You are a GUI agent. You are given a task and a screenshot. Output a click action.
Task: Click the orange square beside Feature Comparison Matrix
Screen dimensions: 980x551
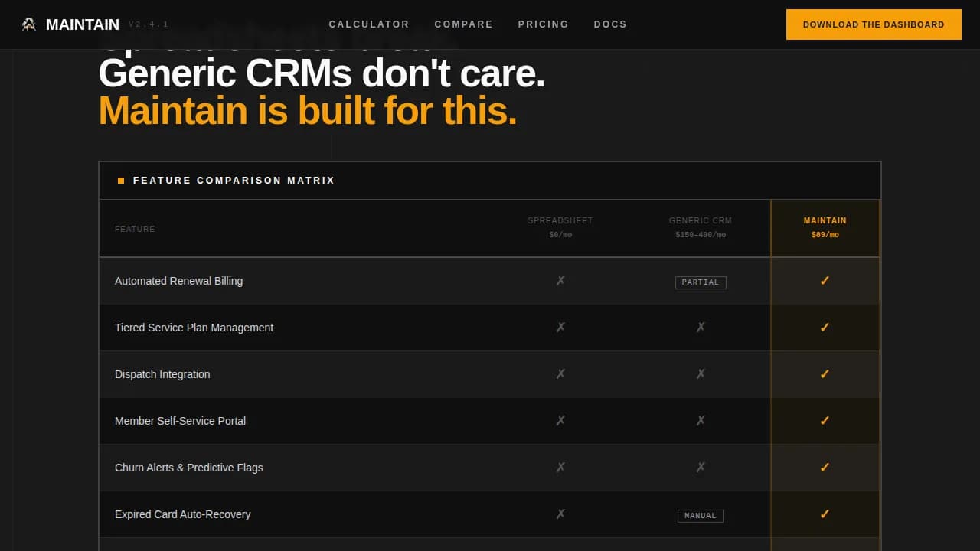121,181
